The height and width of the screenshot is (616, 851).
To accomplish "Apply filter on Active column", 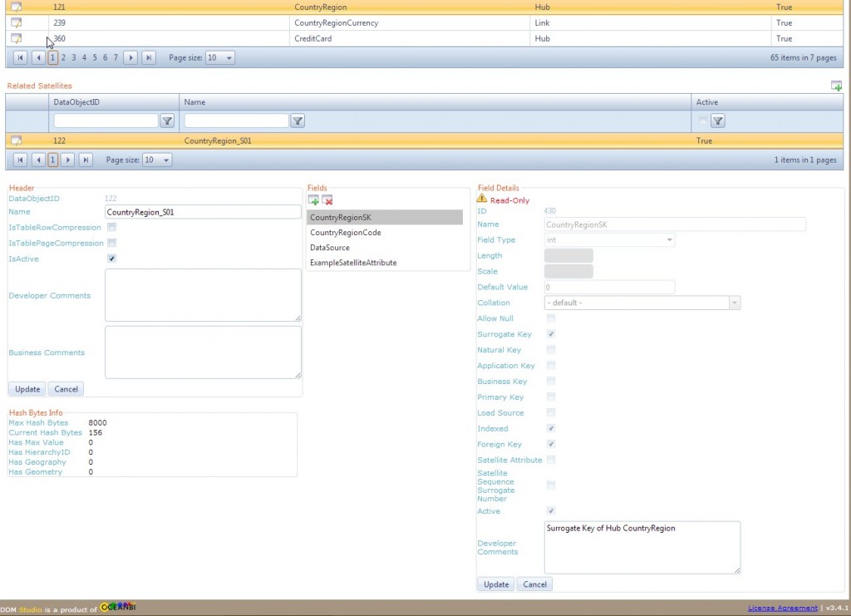I will [x=718, y=121].
